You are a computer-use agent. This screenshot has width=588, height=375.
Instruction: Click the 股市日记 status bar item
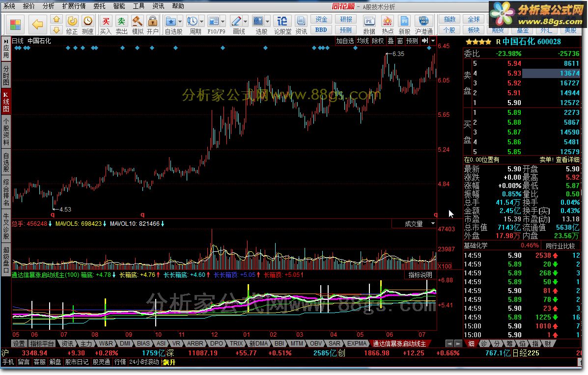click(77, 362)
